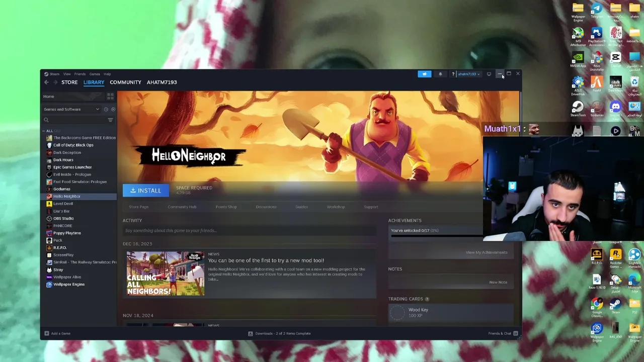Open Microsoft Edge desktop shortcut
The height and width of the screenshot is (362, 644).
pos(634,283)
